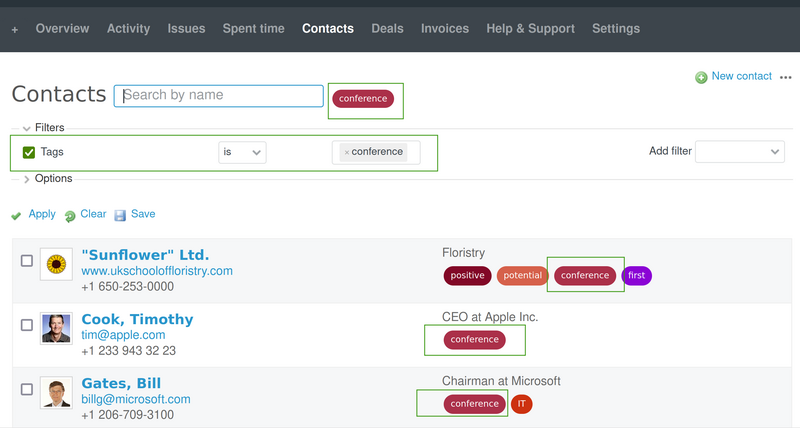The width and height of the screenshot is (800, 428).
Task: Open the Cook, Timothy contact link
Action: click(137, 319)
